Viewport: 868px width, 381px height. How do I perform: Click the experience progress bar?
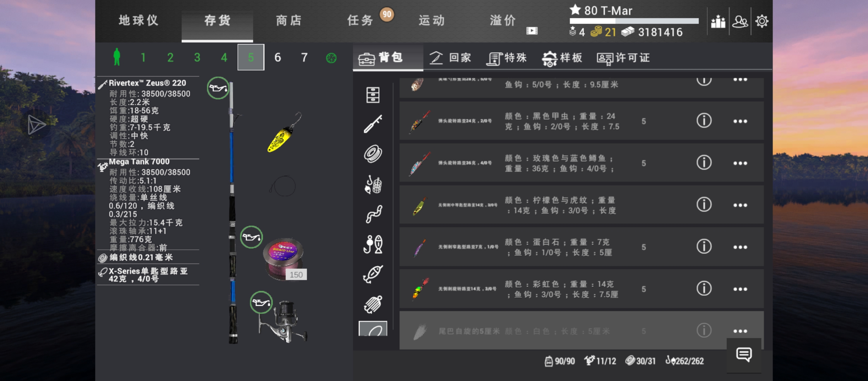pos(634,21)
